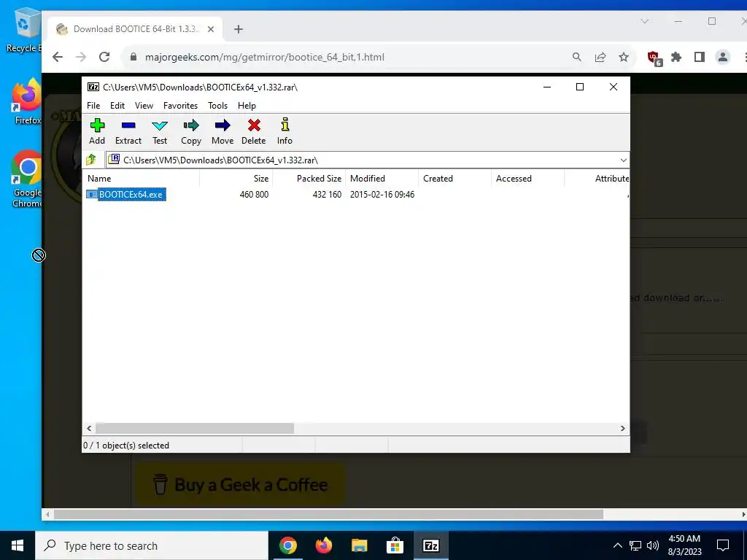Screen dimensions: 747x560
Task: Open the View menu
Action: point(144,106)
